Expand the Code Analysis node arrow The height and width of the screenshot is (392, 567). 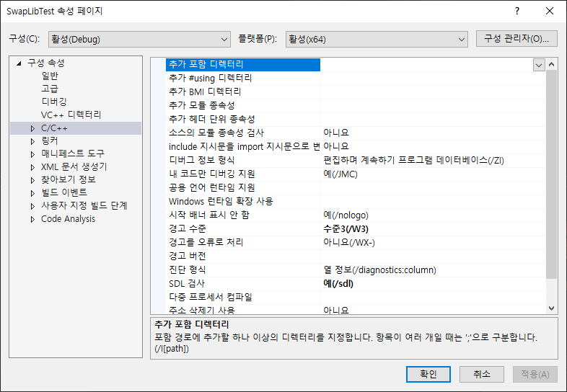pyautogui.click(x=32, y=219)
